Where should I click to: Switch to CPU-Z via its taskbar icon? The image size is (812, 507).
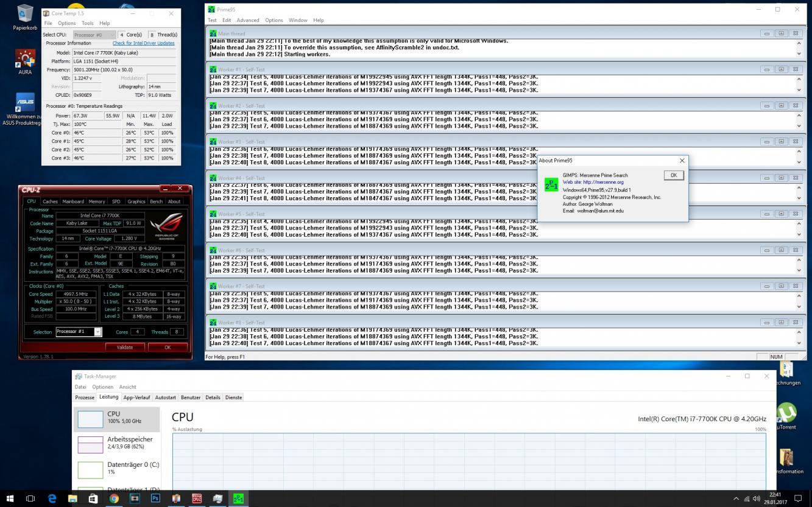point(197,498)
